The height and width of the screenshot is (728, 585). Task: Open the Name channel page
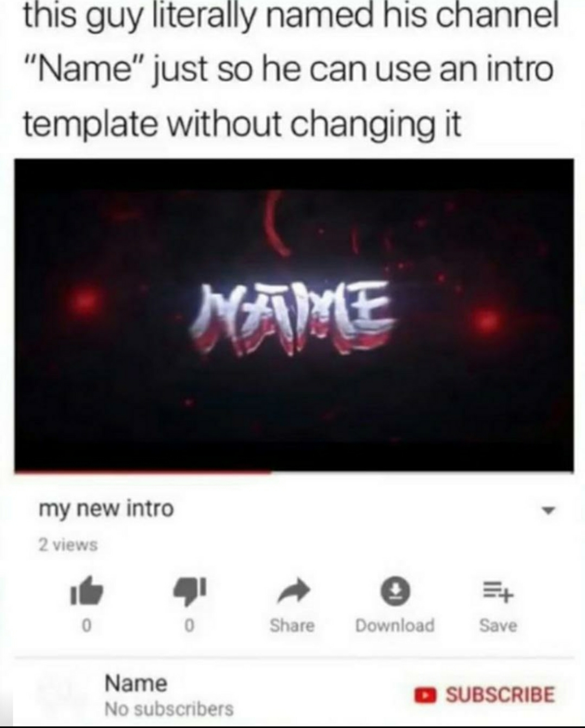136,683
